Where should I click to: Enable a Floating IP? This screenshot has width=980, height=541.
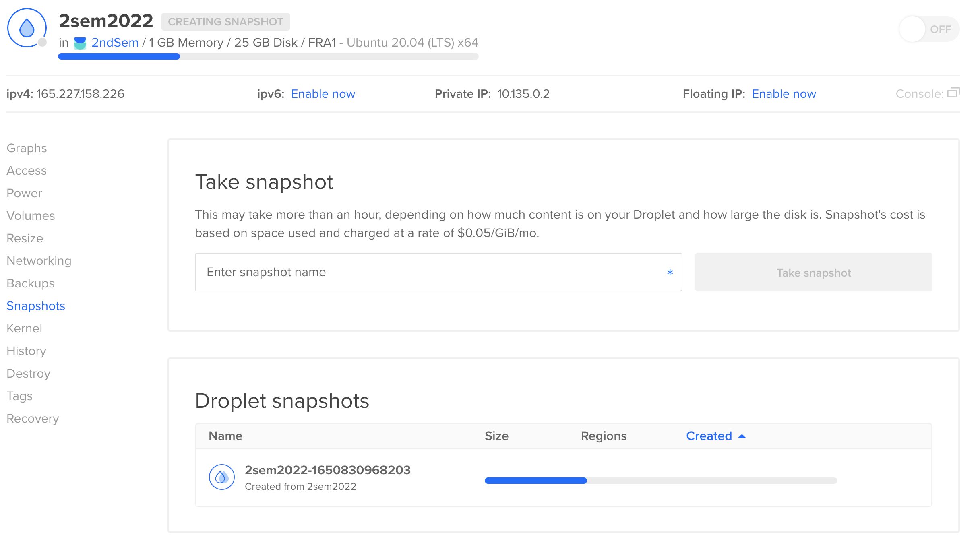[784, 93]
